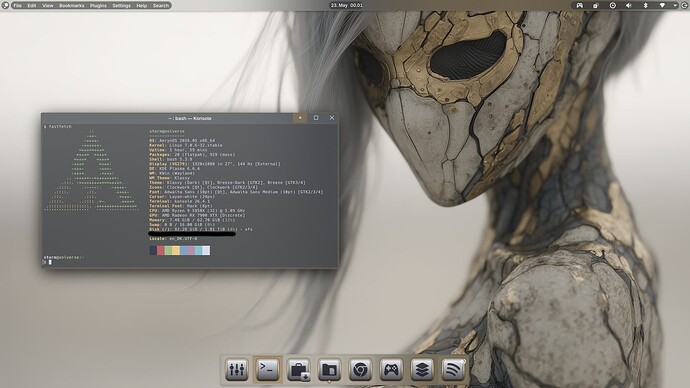Launch the briefcase software store dock icon

point(298,370)
